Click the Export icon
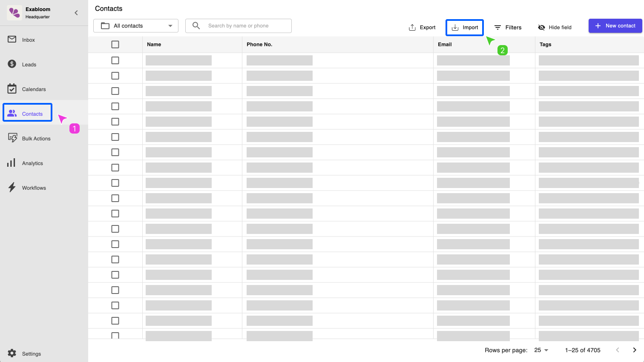This screenshot has height=362, width=644. (x=412, y=27)
